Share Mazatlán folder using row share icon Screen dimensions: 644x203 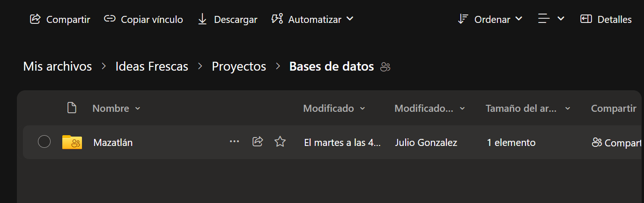pos(257,142)
